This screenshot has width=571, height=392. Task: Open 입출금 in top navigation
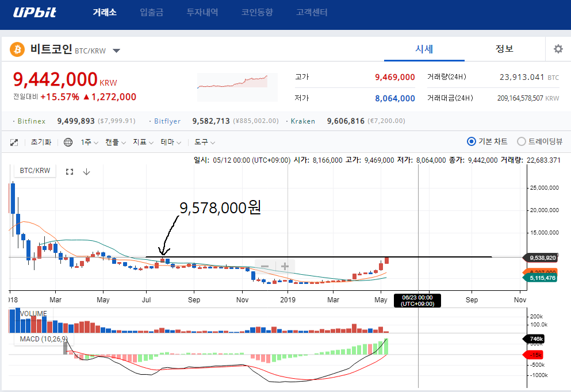(x=151, y=13)
